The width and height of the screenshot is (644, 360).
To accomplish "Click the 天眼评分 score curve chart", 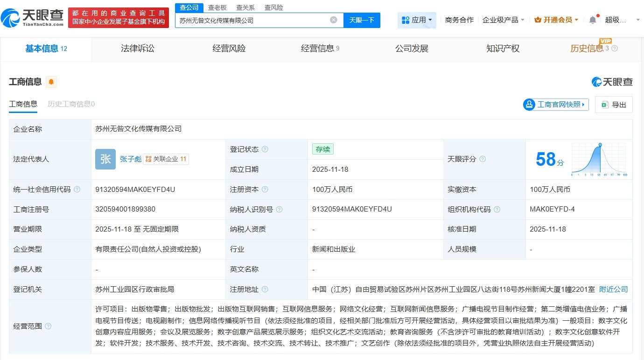I will click(599, 159).
